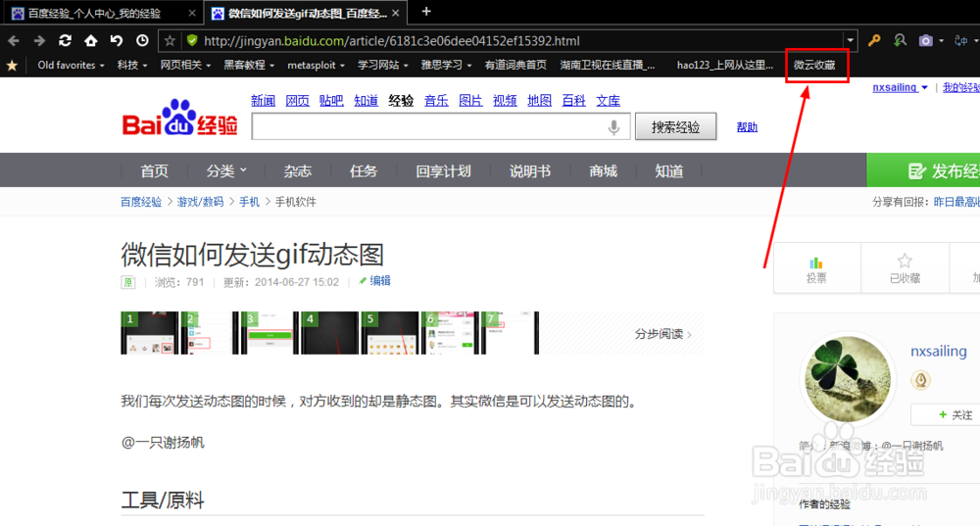
Task: Open the 雅思学习 bookmark folder
Action: [x=446, y=65]
